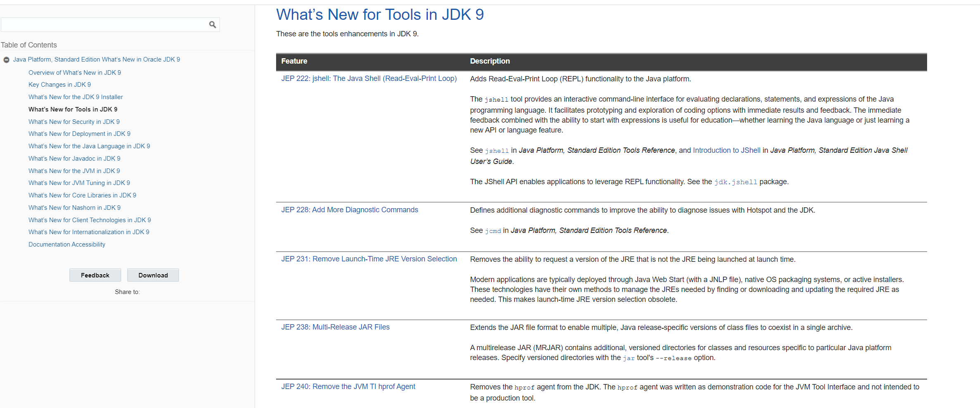
Task: Open Overview of What's New in JDK 9
Action: pyautogui.click(x=75, y=73)
